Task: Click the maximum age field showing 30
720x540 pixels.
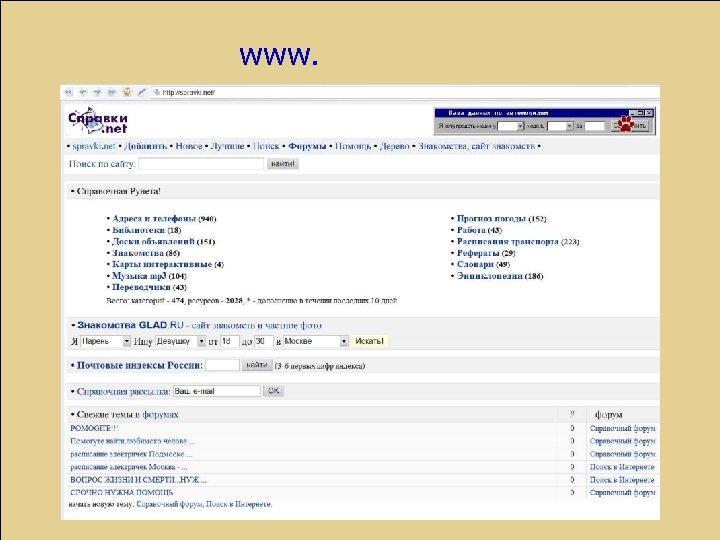Action: click(x=264, y=341)
